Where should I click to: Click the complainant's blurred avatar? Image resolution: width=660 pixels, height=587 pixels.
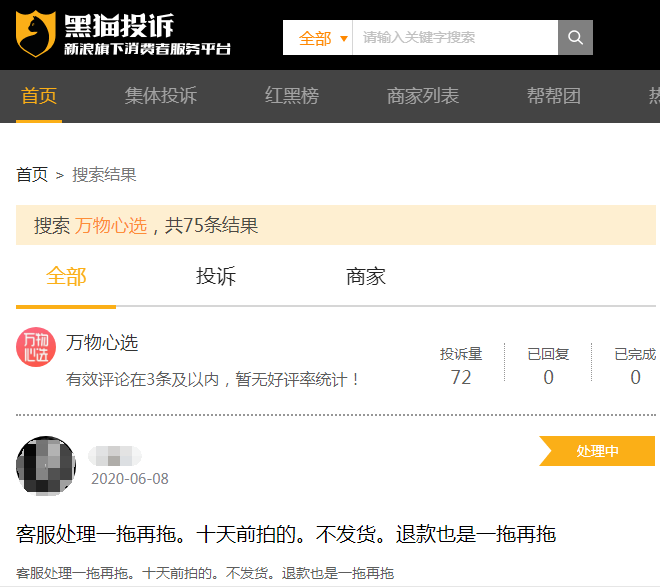[x=46, y=465]
